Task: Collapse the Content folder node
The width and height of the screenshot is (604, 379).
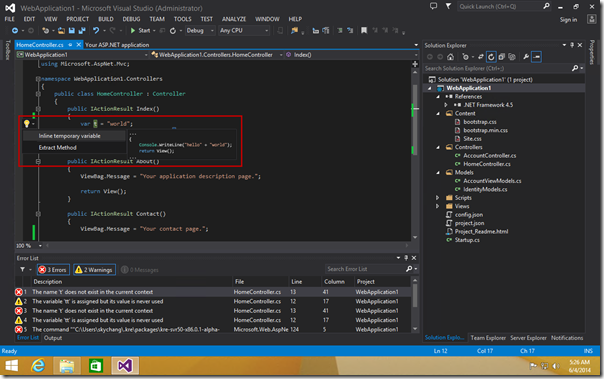Action: pos(438,114)
